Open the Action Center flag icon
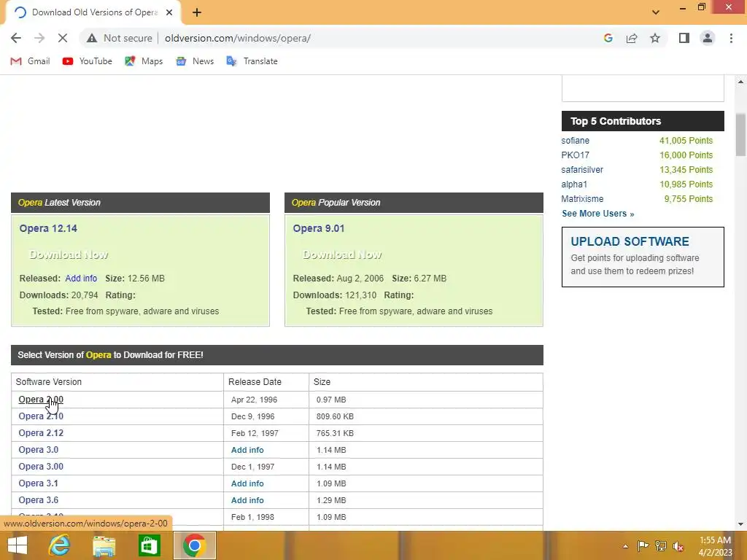This screenshot has height=560, width=747. 643,546
